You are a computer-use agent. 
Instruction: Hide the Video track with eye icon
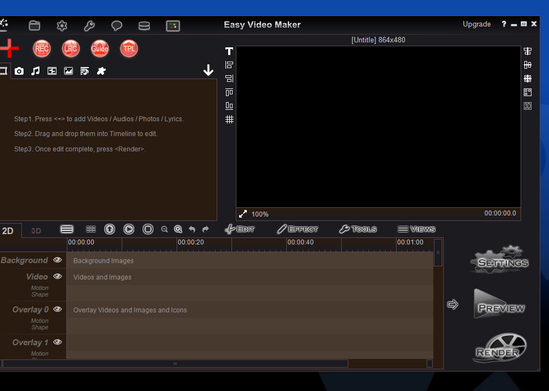[57, 276]
